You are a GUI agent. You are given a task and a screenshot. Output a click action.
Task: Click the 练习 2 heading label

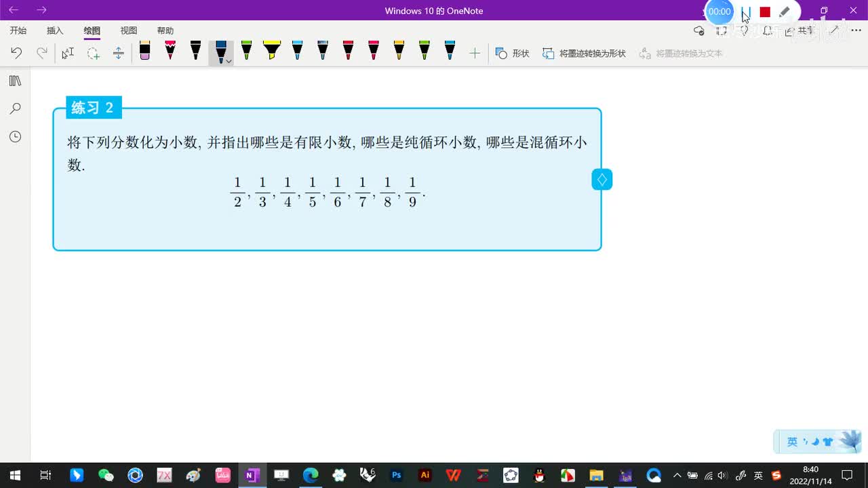pyautogui.click(x=94, y=107)
